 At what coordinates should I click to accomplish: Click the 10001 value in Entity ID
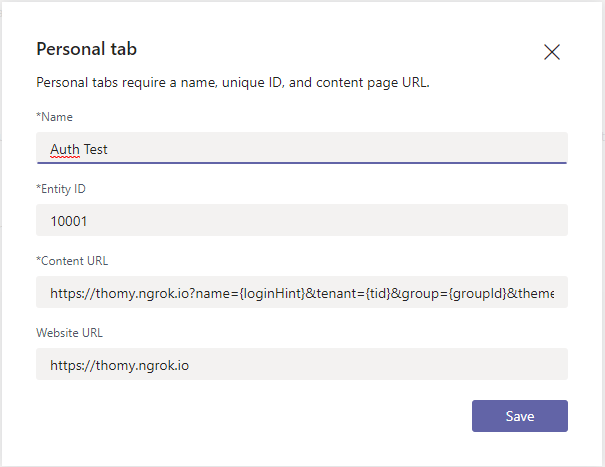pyautogui.click(x=69, y=221)
